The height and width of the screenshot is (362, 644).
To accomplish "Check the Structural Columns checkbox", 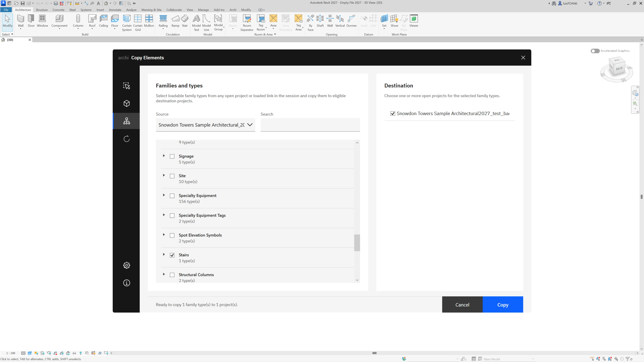I will 172,275.
